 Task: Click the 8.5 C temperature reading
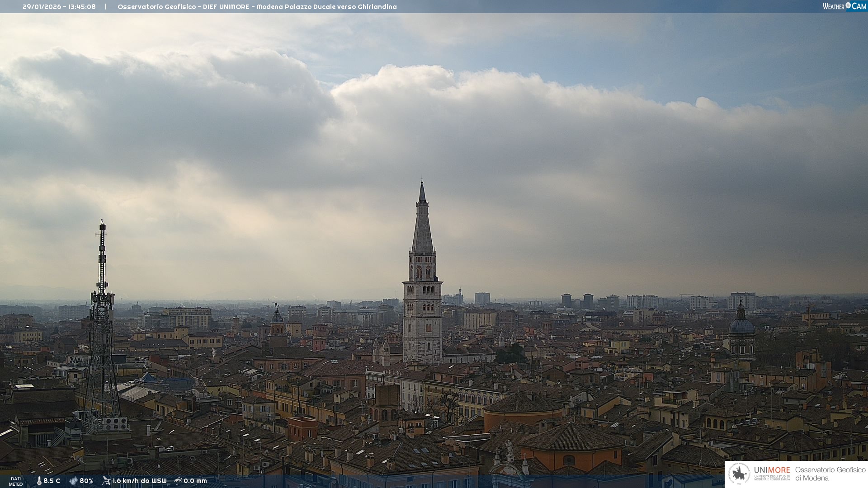52,481
